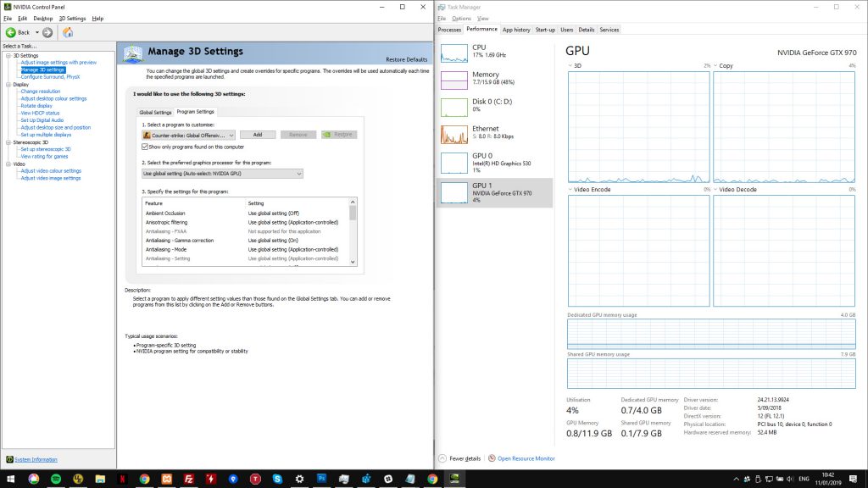Open the Video Encode graph dropdown
Image resolution: width=868 pixels, height=488 pixels.
pyautogui.click(x=570, y=190)
